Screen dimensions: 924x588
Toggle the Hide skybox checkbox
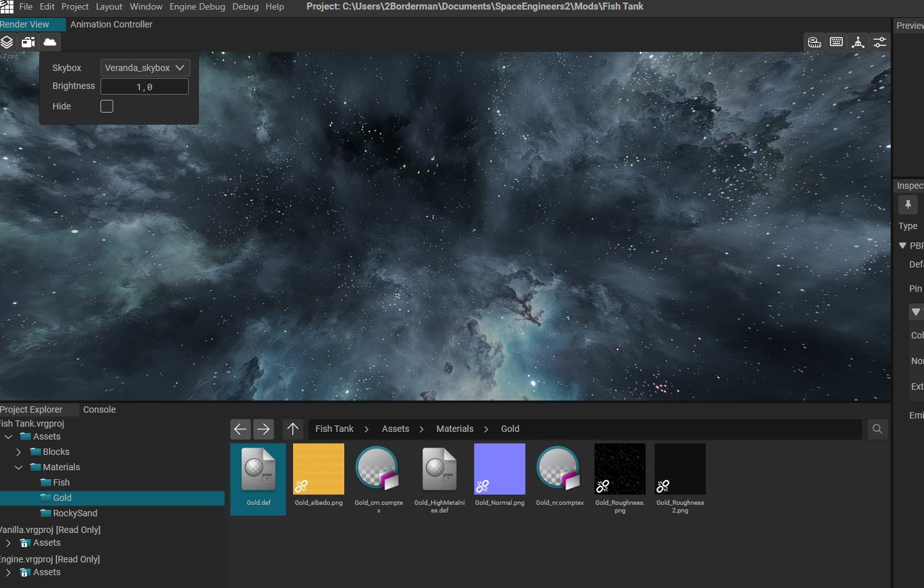point(107,106)
